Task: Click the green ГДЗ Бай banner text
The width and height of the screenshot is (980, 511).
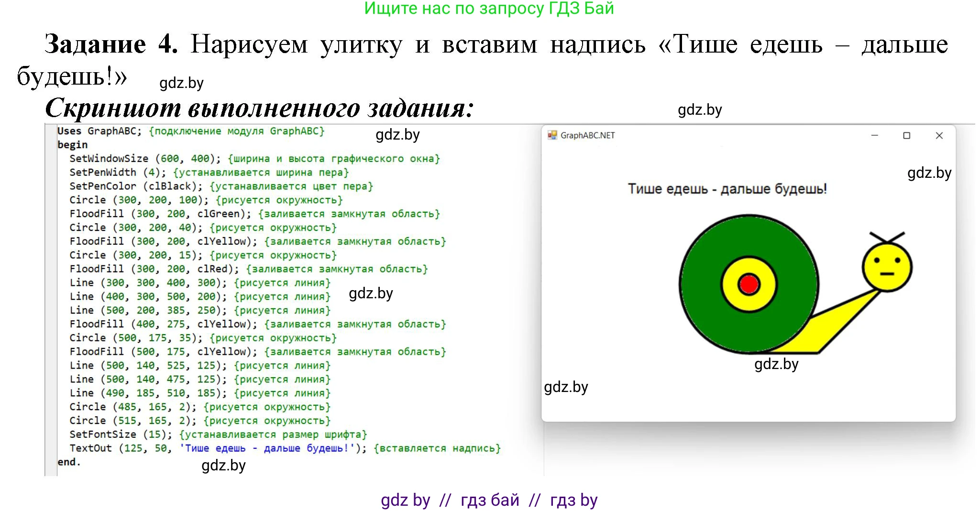Action: pos(490,9)
